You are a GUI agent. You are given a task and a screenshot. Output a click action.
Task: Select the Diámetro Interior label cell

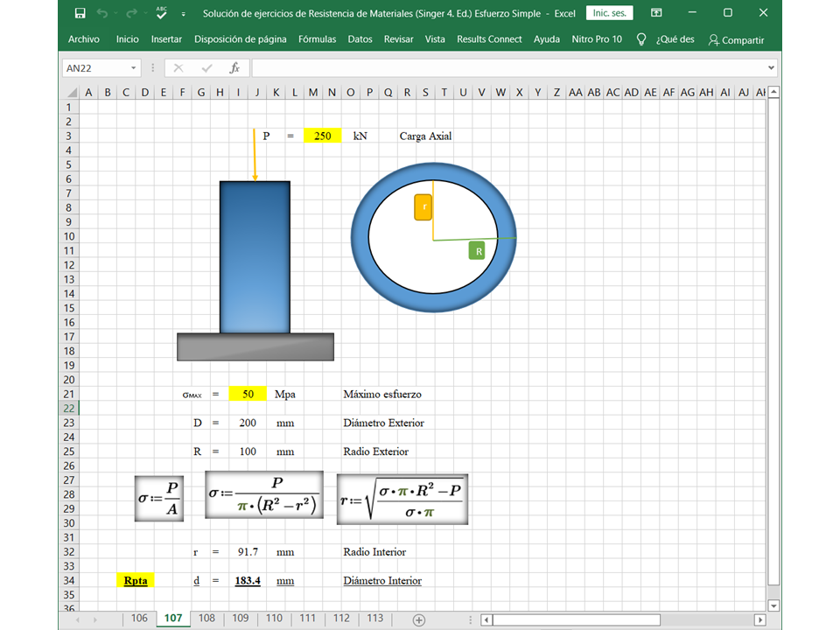click(x=382, y=581)
